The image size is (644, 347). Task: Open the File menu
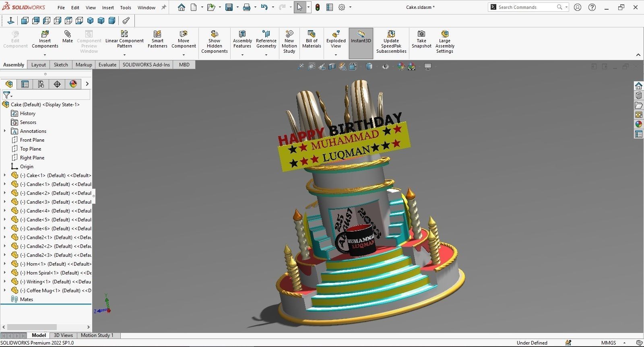click(x=61, y=7)
